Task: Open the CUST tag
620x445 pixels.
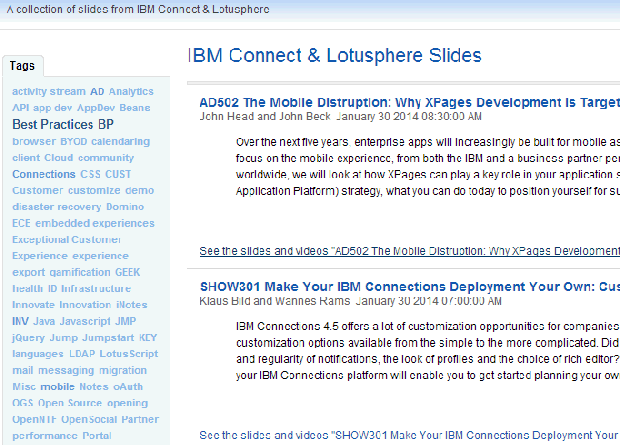Action: tap(118, 174)
